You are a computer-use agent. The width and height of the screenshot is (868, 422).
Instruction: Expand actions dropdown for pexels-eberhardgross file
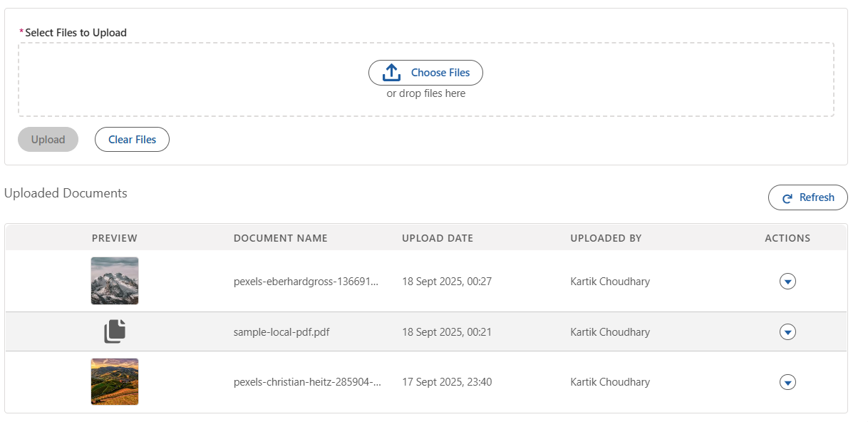(787, 282)
